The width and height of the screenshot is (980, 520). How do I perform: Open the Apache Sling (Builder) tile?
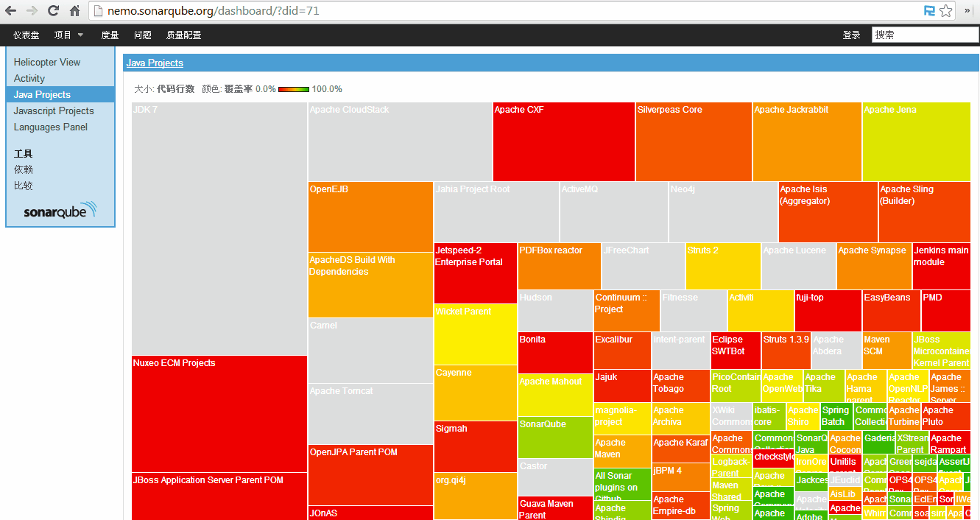coord(925,212)
